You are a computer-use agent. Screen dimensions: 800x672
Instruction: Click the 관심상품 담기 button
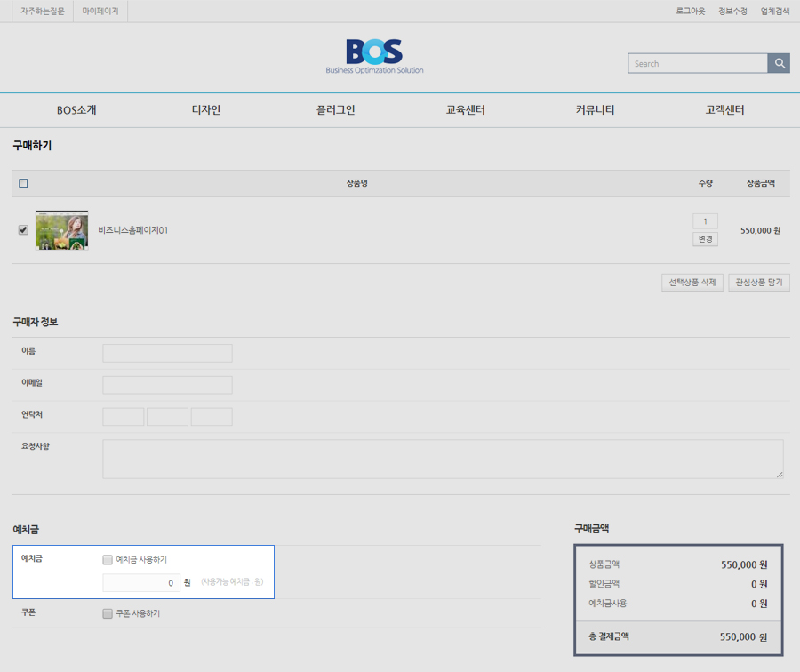pos(758,283)
